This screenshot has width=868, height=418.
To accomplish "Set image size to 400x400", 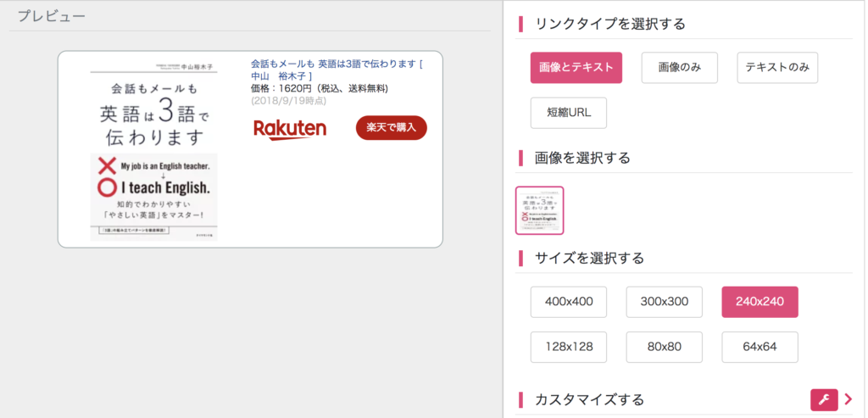I will tap(569, 302).
